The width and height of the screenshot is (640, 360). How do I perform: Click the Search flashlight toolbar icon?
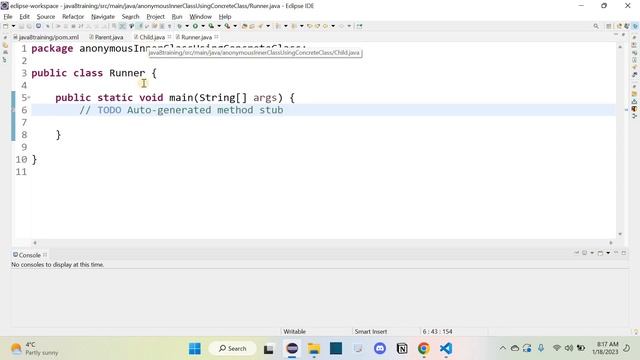pos(260,26)
